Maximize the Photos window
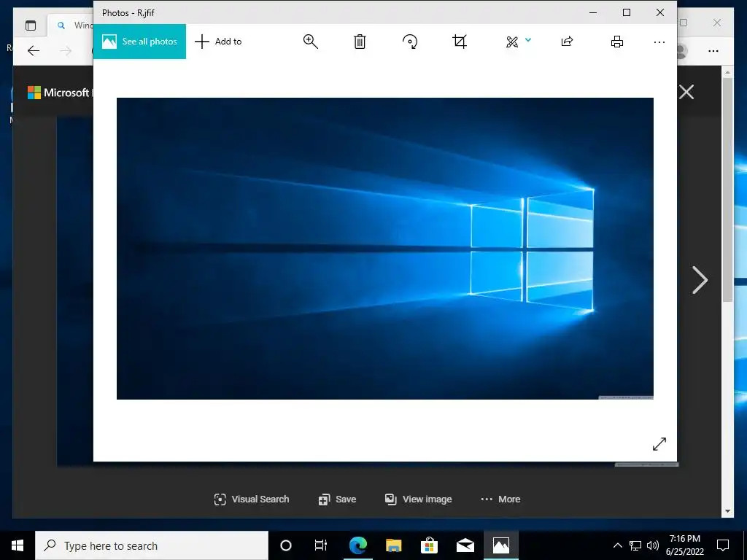Screen dimensions: 747x560 [627, 13]
